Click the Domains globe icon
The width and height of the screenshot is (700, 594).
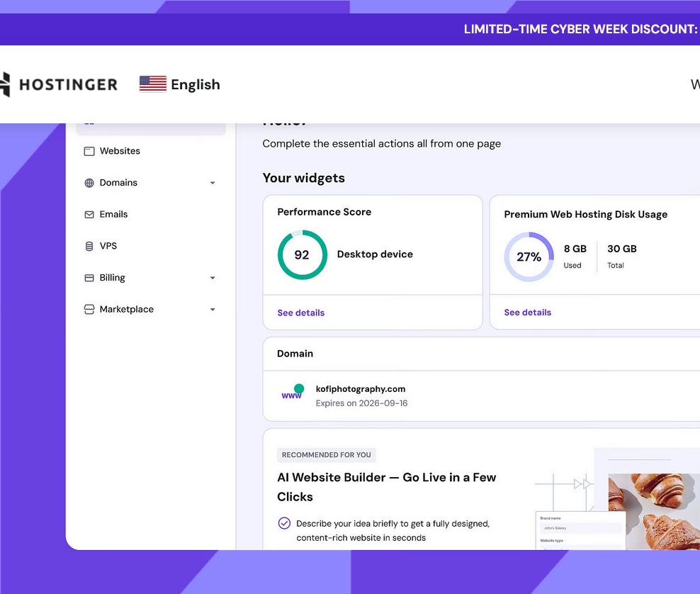coord(89,183)
